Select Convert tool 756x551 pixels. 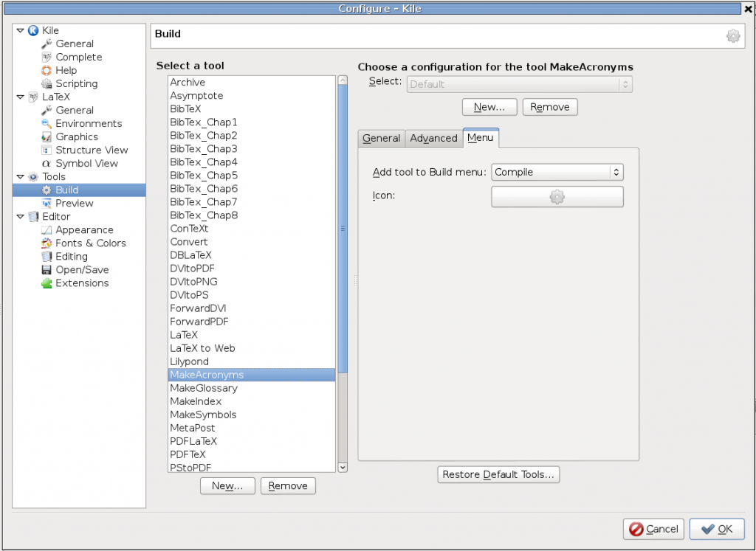tap(251, 242)
